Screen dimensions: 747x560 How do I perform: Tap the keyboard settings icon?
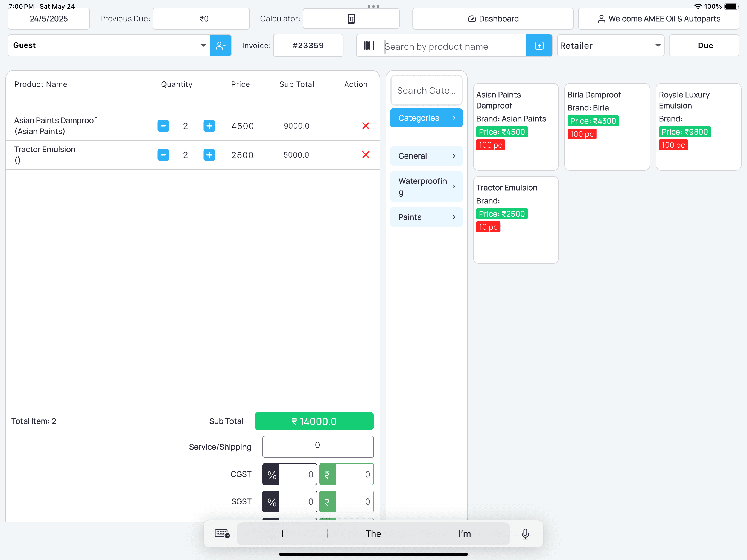coord(222,534)
